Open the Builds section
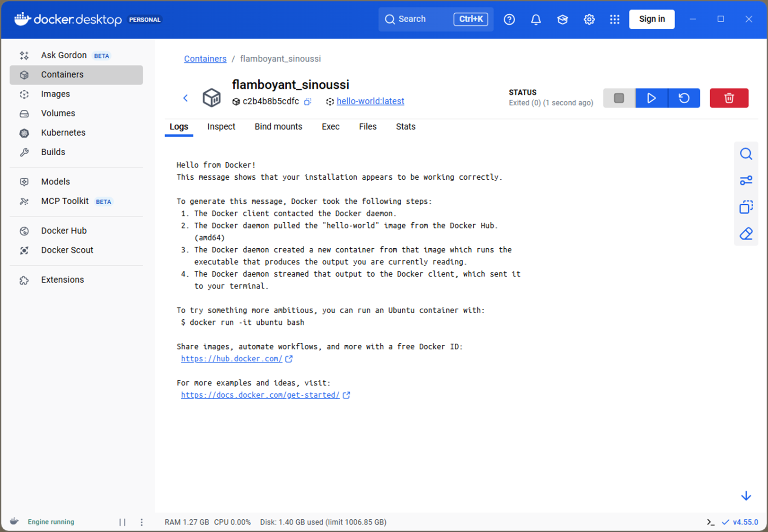This screenshot has width=768, height=532. pos(76,152)
